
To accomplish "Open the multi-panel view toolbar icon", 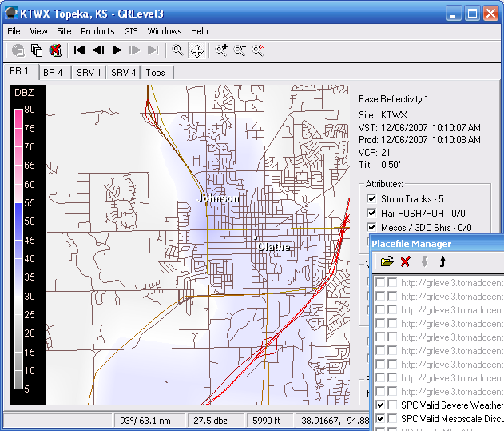I will (37, 50).
